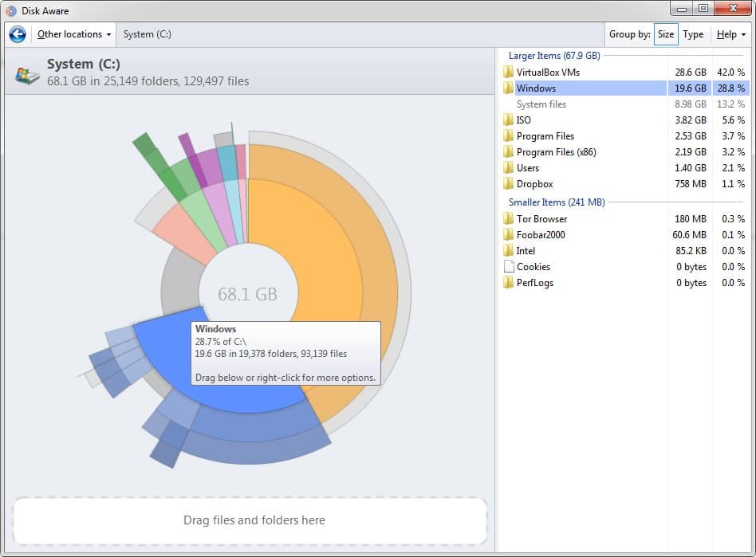Click the blue back arrow button

(x=18, y=34)
